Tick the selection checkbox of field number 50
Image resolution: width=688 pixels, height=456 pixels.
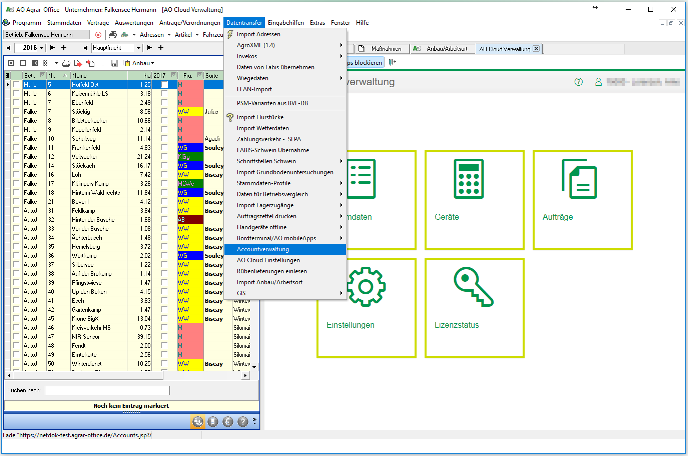[16, 364]
